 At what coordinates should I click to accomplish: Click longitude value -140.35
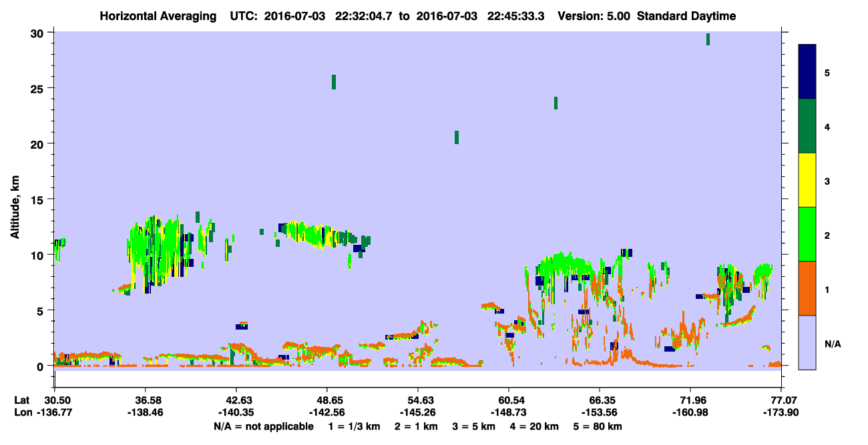pyautogui.click(x=236, y=413)
